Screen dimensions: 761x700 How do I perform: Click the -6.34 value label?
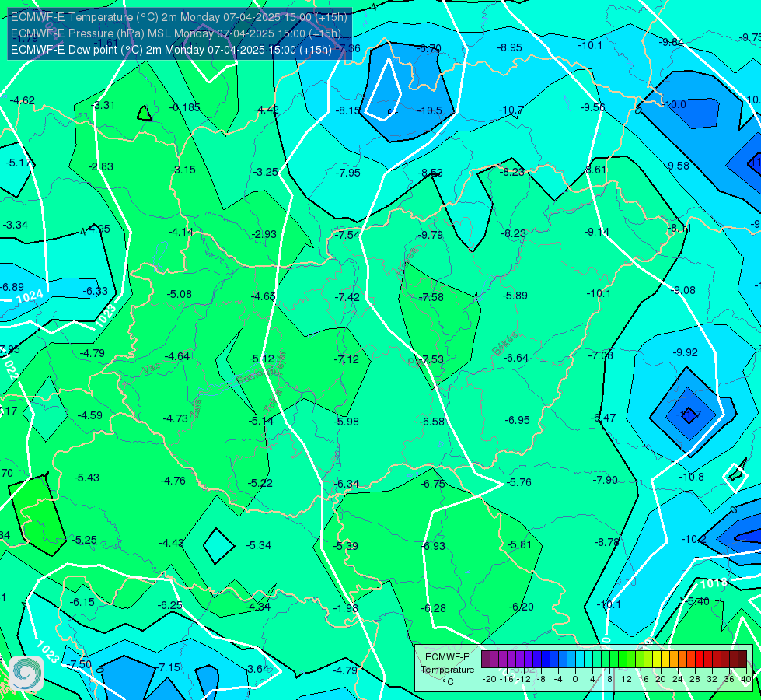tap(347, 485)
